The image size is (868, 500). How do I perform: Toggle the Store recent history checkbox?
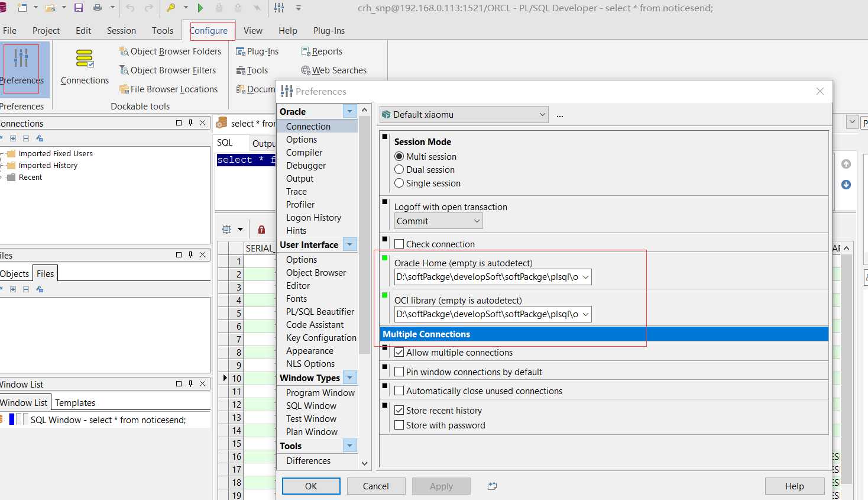pos(399,411)
